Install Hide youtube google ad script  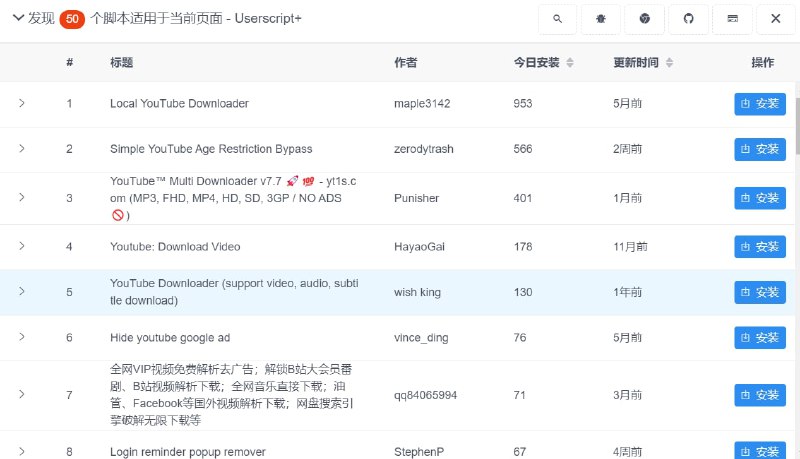(x=760, y=338)
